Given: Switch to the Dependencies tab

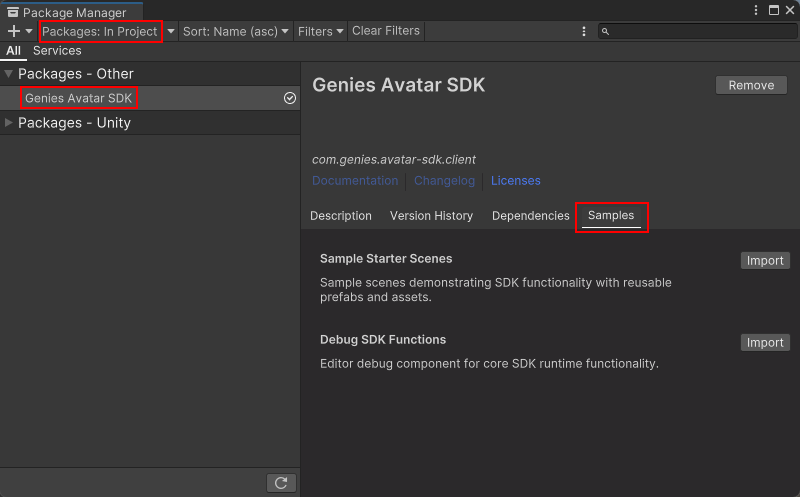Looking at the screenshot, I should (x=530, y=216).
